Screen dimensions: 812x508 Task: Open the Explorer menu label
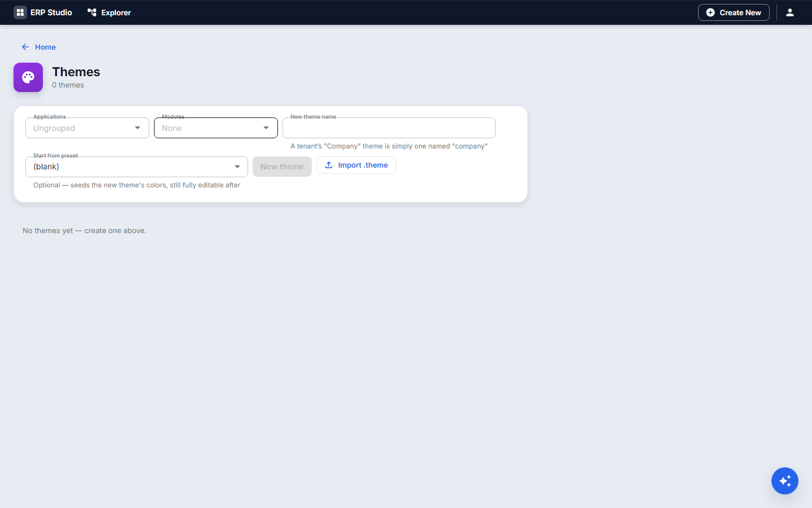[116, 12]
